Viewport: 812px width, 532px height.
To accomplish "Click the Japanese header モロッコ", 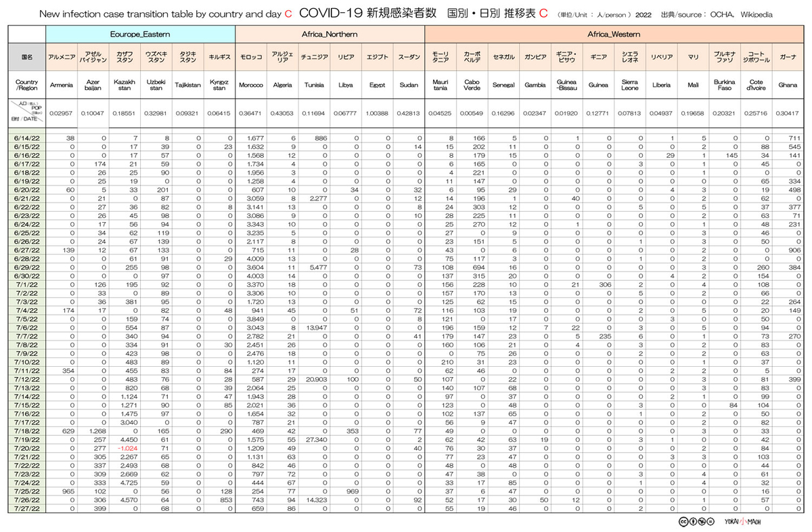I will tap(251, 57).
